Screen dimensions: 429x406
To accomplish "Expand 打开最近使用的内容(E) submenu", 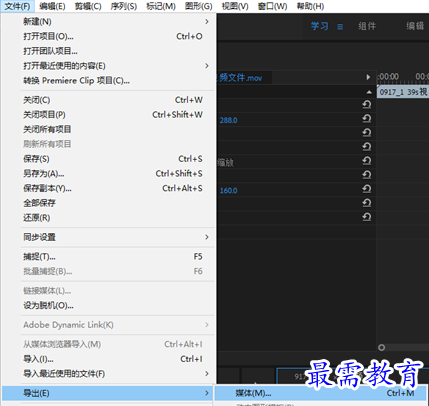I will tap(207, 66).
